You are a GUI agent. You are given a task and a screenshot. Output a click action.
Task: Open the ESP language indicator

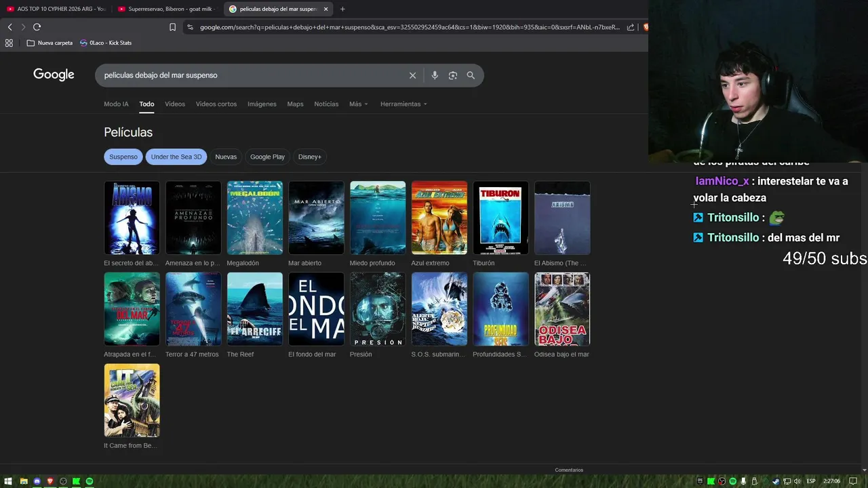(x=811, y=481)
